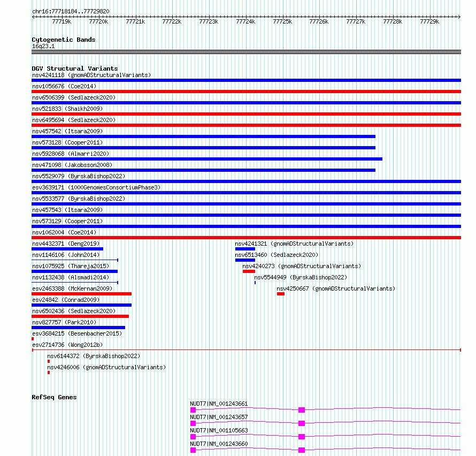Click the 16q23.1 cytogenetic band bar
Image resolution: width=476 pixels, height=456 pixels.
tap(246, 52)
